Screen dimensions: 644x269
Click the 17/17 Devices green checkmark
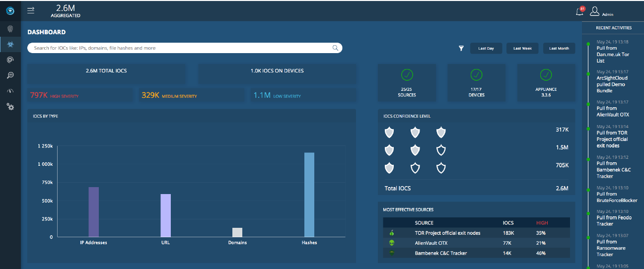coord(476,75)
